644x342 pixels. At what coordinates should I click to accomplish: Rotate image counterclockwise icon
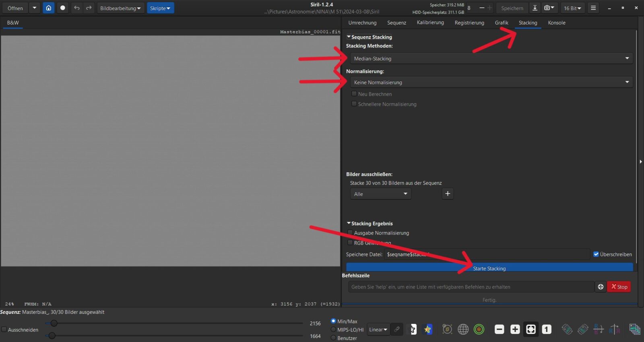click(567, 330)
